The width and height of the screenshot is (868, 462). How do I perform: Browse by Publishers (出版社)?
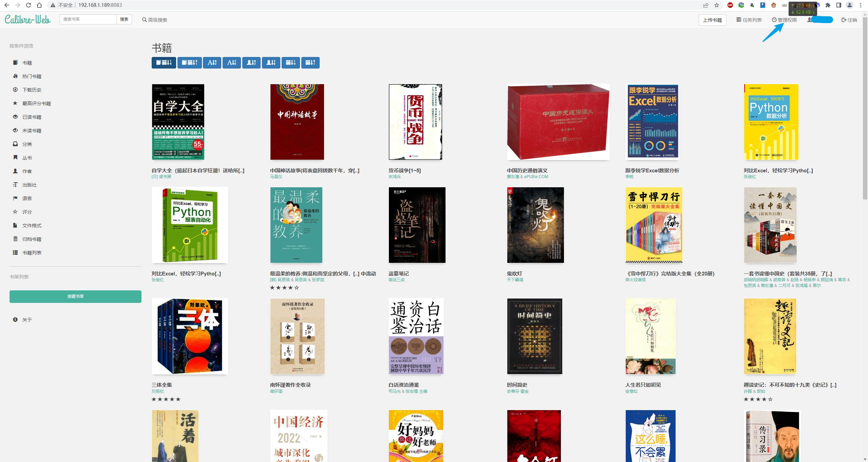(x=29, y=185)
